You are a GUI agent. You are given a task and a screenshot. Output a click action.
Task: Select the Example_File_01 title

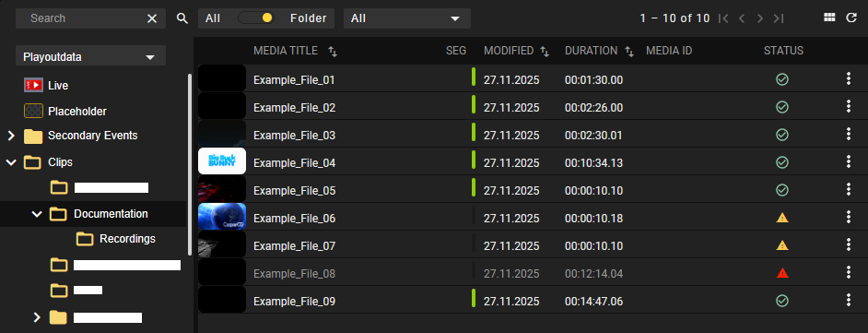[x=295, y=80]
